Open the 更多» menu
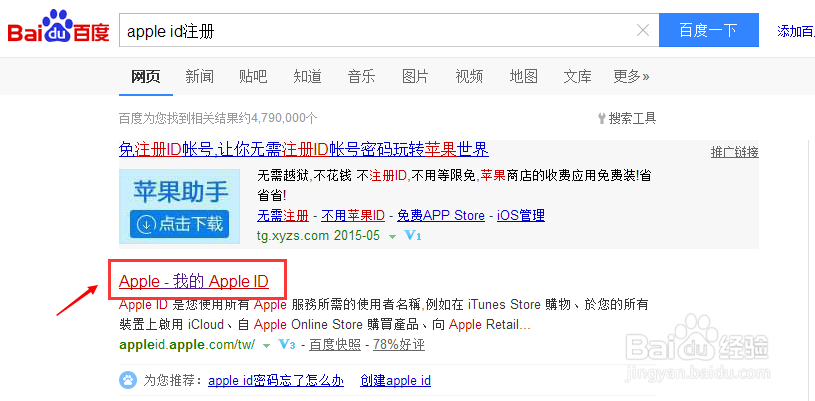This screenshot has height=401, width=815. click(x=631, y=77)
